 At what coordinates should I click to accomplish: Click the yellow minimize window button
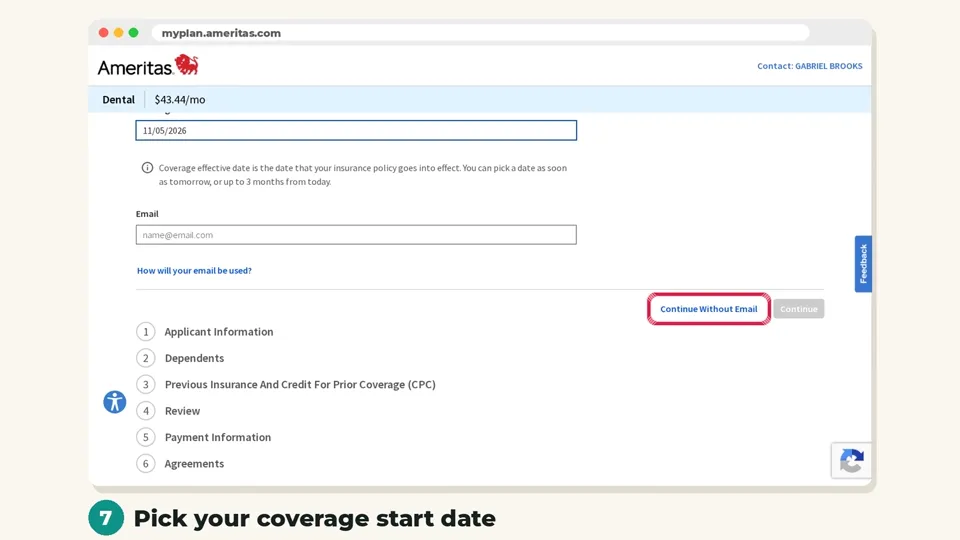(x=118, y=32)
